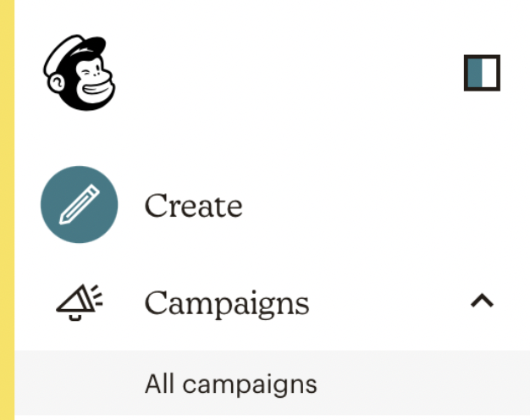Image resolution: width=530 pixels, height=420 pixels.
Task: Click the teal half of the sidebar toggle icon
Action: click(474, 73)
